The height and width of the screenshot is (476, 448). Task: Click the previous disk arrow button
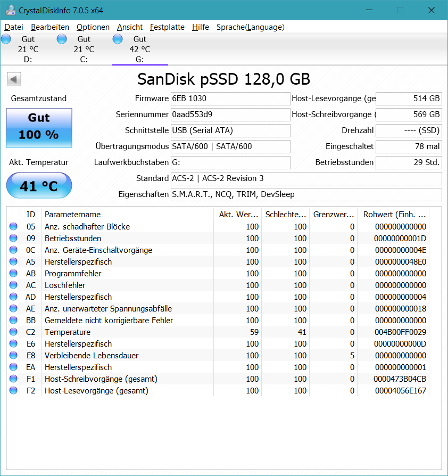click(x=14, y=79)
